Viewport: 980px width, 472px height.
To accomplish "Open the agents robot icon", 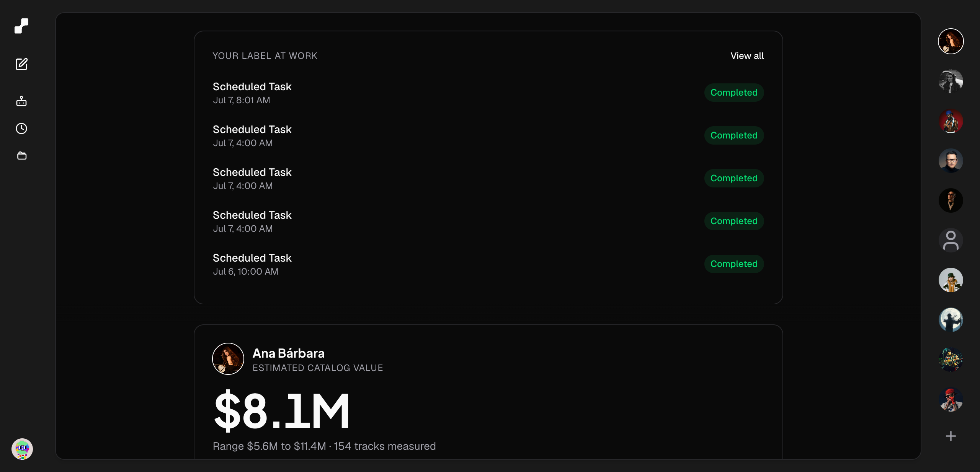I will [21, 101].
